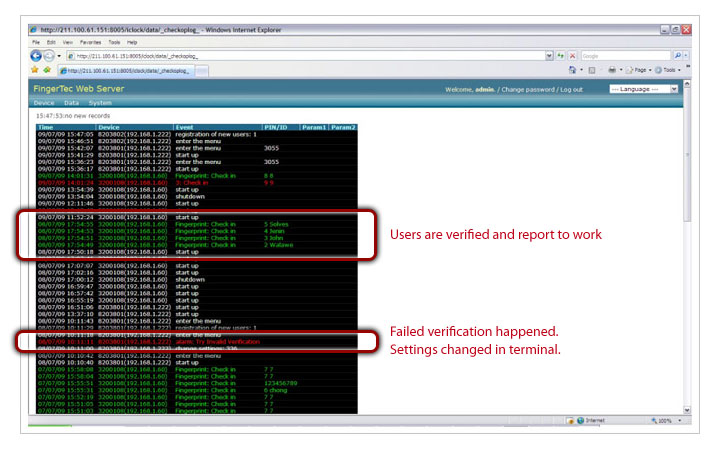Go back with the browser Back arrow
This screenshot has width=720, height=450.
pos(36,56)
